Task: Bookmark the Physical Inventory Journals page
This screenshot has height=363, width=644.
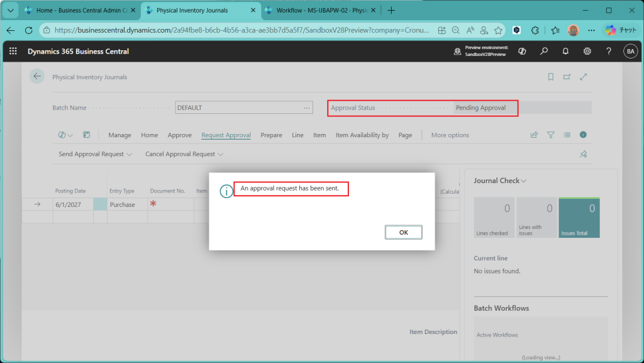Action: [551, 77]
